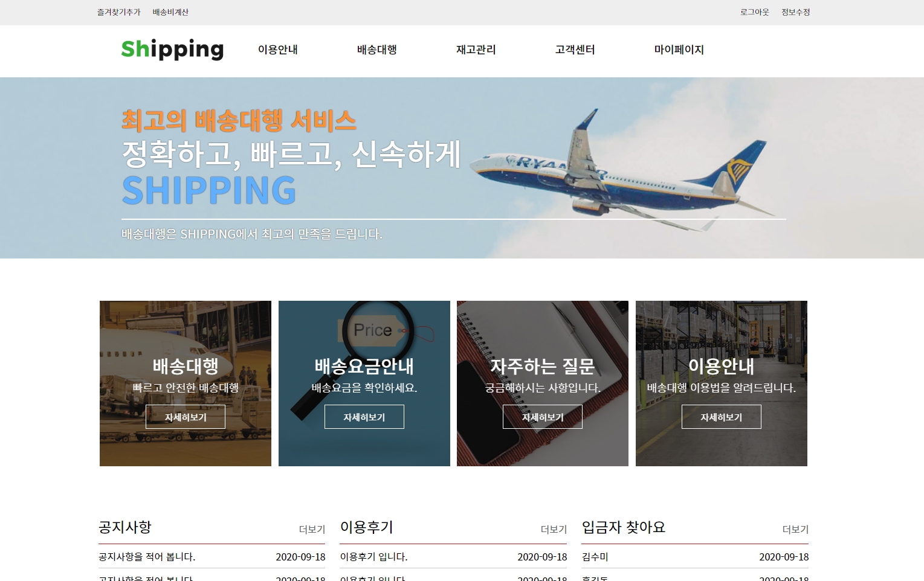Open the 정보수정 link
This screenshot has height=581, width=924.
click(x=795, y=12)
